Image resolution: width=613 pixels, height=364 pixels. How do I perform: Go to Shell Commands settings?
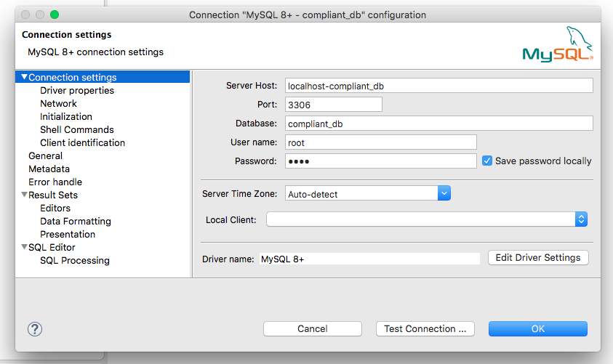(77, 129)
